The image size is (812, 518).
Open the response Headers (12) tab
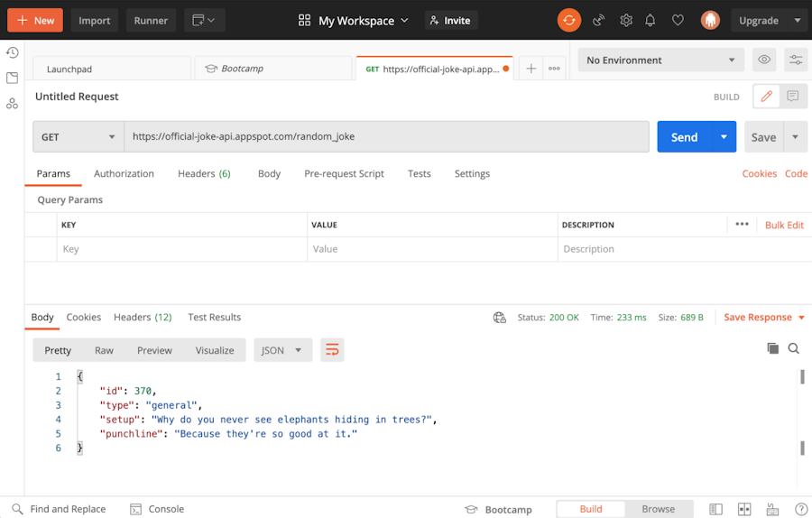coord(143,317)
